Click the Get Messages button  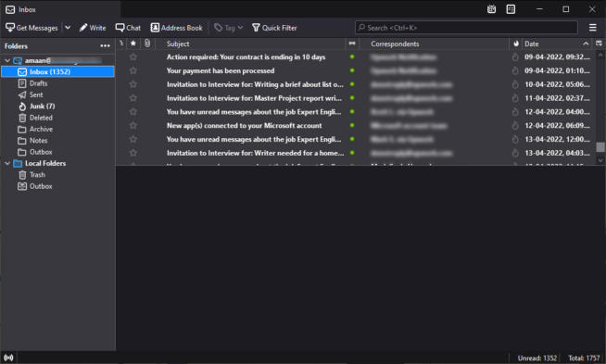[x=32, y=28]
